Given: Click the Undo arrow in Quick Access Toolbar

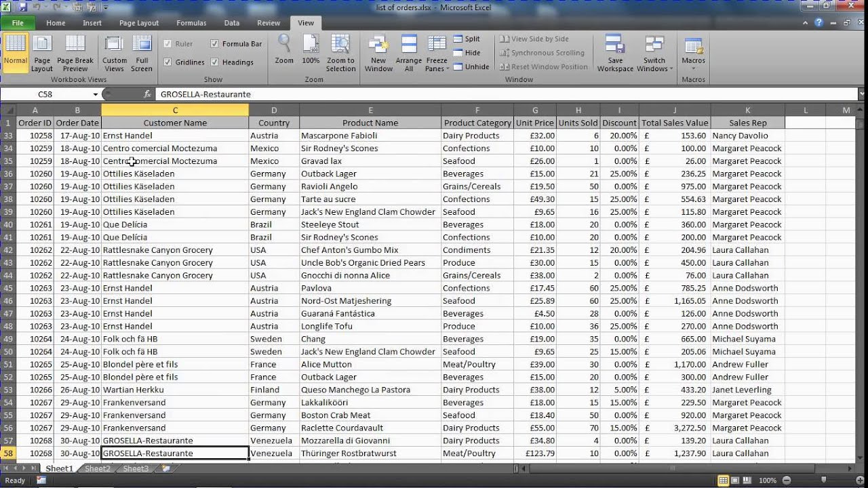Looking at the screenshot, I should (38, 7).
